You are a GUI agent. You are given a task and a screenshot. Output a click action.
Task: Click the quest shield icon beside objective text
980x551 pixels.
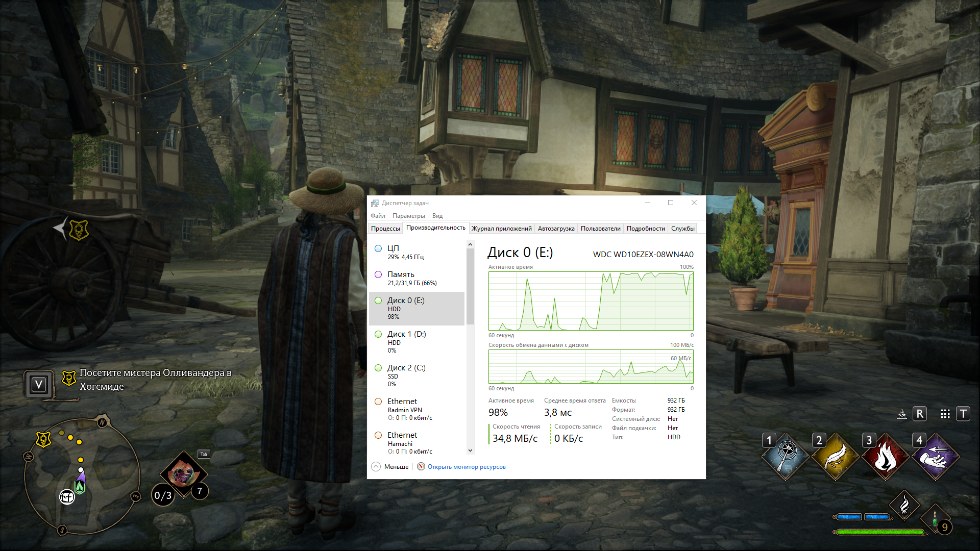click(69, 379)
